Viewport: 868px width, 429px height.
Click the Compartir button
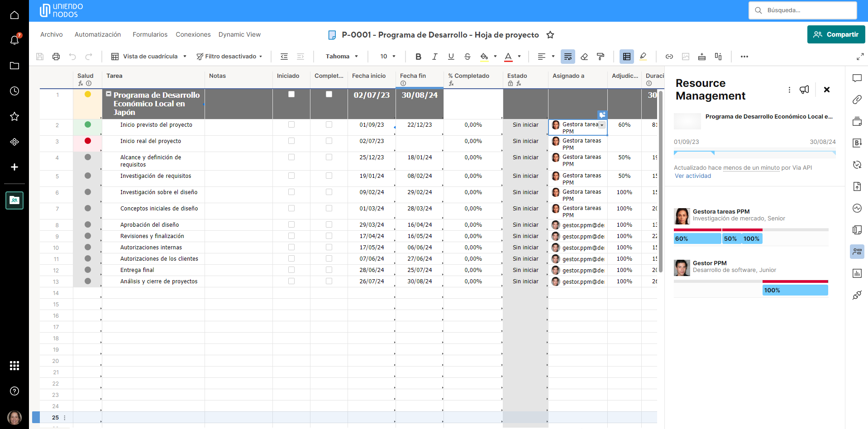836,34
